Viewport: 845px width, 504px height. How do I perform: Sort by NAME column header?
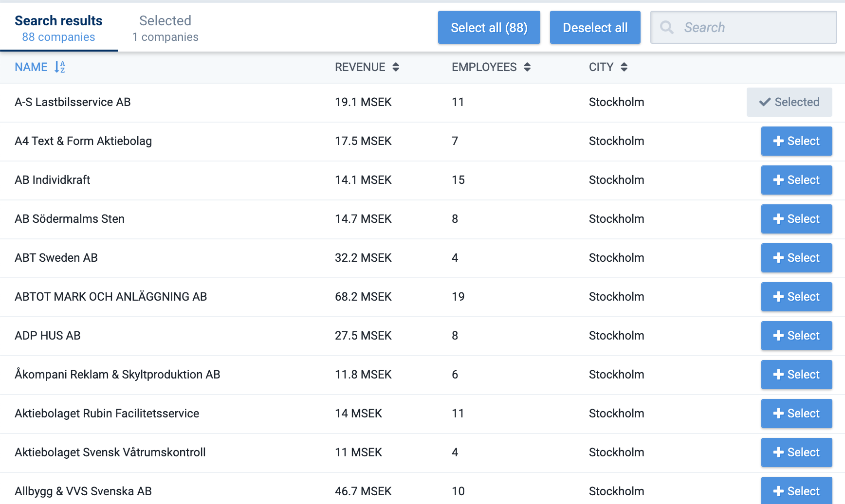[31, 67]
